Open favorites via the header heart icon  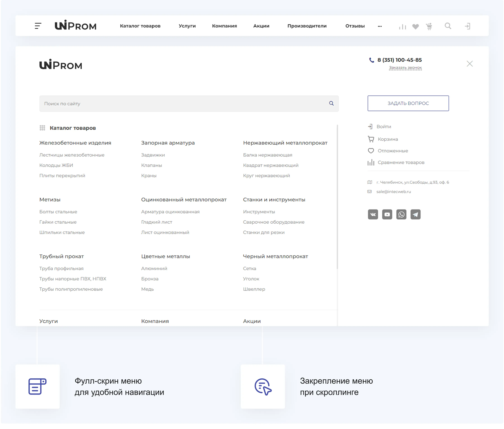(x=415, y=27)
